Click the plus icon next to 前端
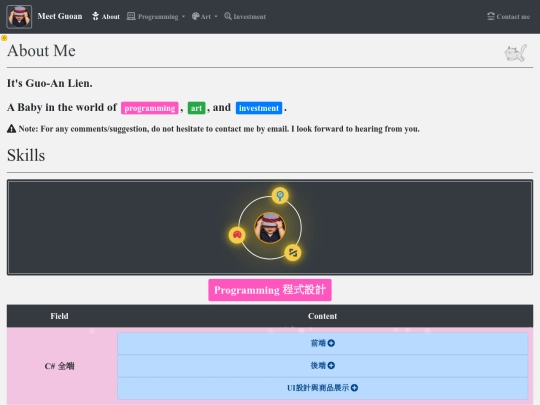This screenshot has height=405, width=540. (331, 343)
